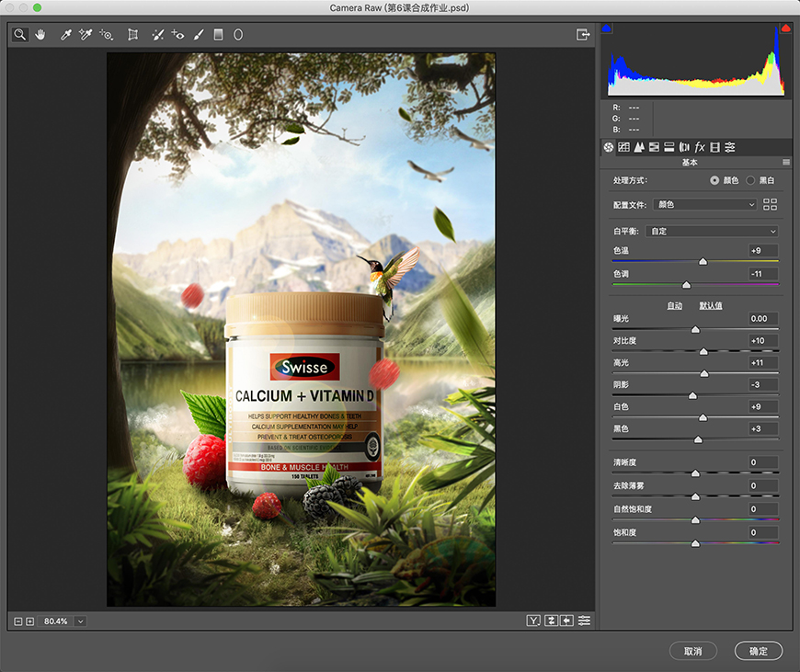Image resolution: width=800 pixels, height=672 pixels.
Task: Toggle current panel settings versus defaults
Action: pos(584,621)
